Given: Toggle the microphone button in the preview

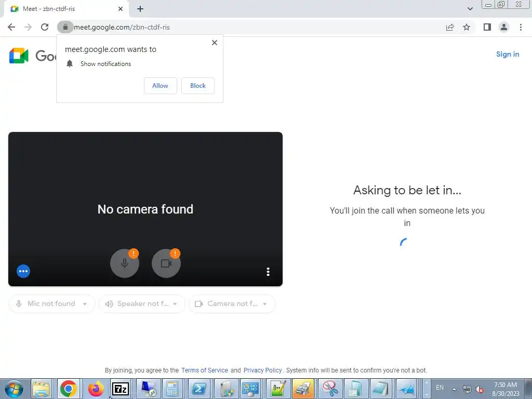Looking at the screenshot, I should tap(125, 263).
